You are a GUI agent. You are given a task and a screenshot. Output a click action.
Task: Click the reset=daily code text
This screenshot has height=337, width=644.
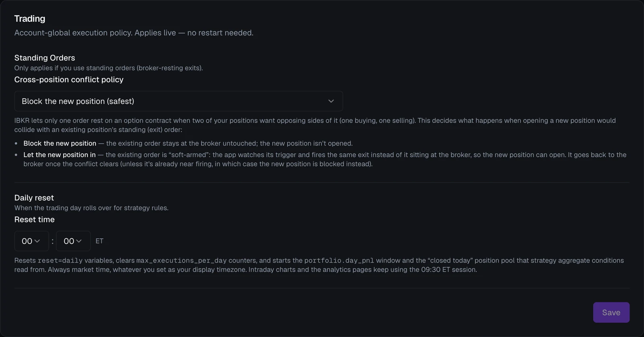click(60, 261)
